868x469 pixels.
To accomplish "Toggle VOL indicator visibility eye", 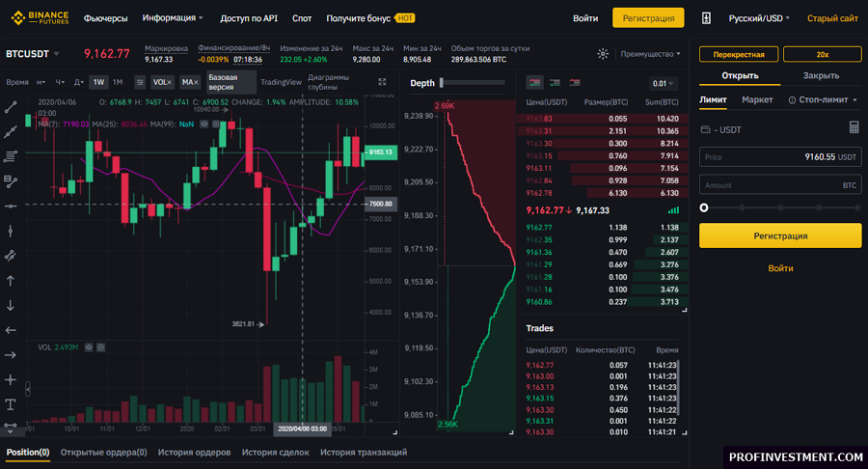I will click(x=89, y=347).
